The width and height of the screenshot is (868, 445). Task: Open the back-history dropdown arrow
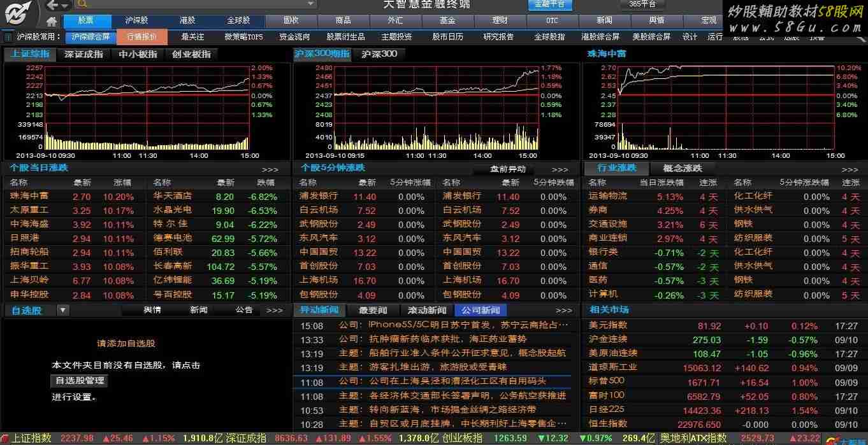pos(65,5)
